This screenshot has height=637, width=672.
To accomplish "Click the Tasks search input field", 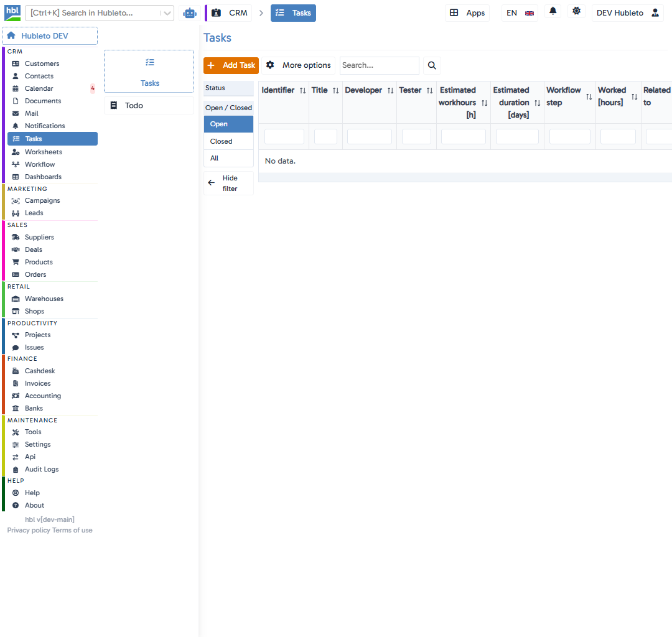I will pyautogui.click(x=379, y=65).
